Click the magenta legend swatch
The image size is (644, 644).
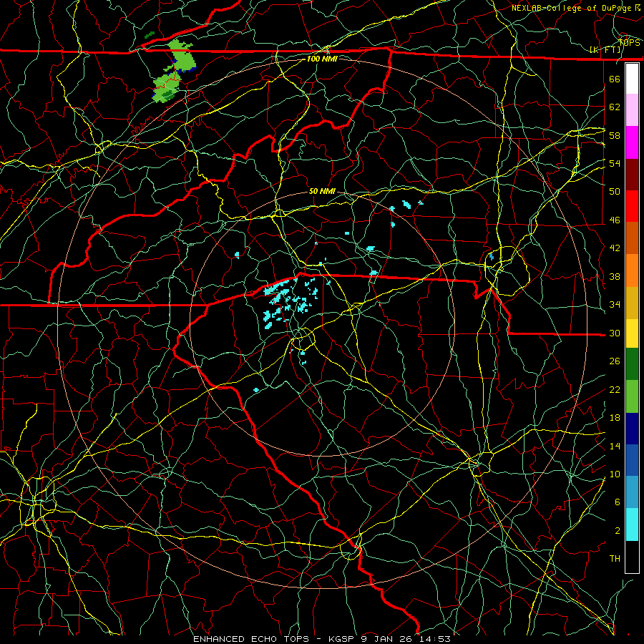point(632,142)
